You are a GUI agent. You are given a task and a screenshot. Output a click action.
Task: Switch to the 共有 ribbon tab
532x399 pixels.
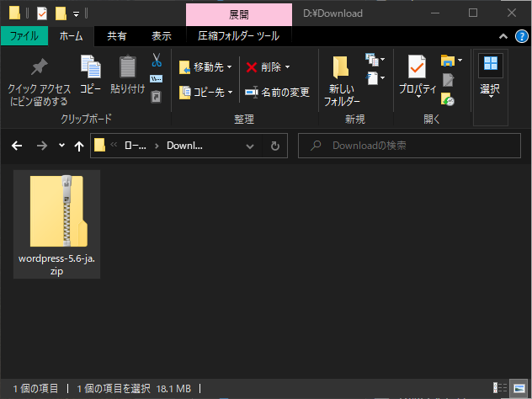pos(117,36)
